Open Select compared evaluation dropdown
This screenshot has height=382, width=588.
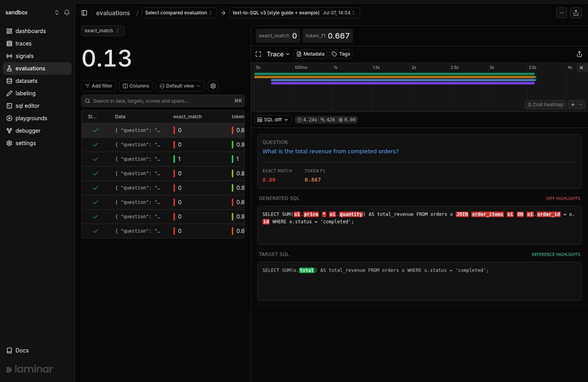pos(179,13)
